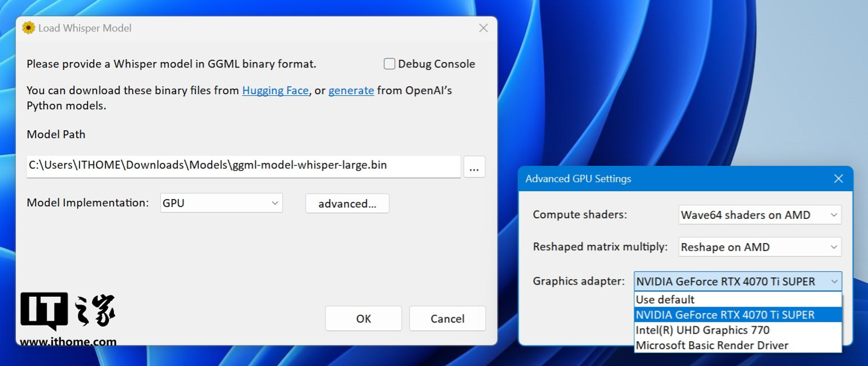Image resolution: width=868 pixels, height=366 pixels.
Task: Close the Advanced GPU Settings window
Action: click(x=838, y=178)
